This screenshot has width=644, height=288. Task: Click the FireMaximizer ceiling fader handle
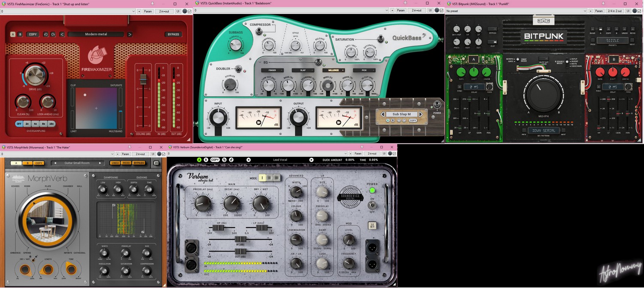pos(143,79)
